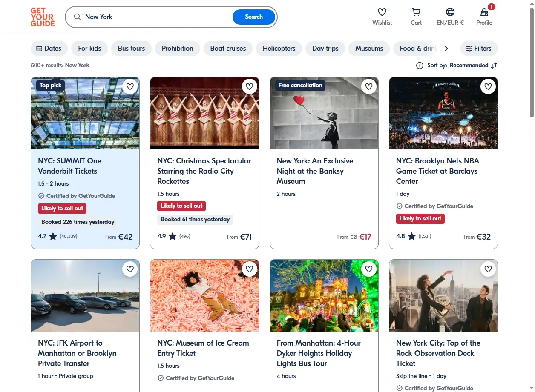Open the EN/EUR language globe icon
This screenshot has width=535, height=392.
coord(450,12)
